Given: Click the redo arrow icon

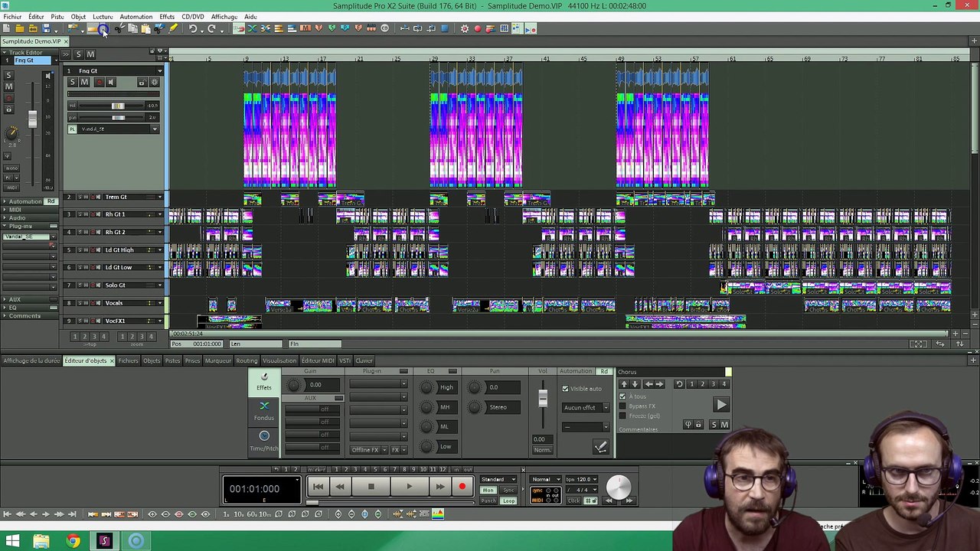Looking at the screenshot, I should click(212, 29).
